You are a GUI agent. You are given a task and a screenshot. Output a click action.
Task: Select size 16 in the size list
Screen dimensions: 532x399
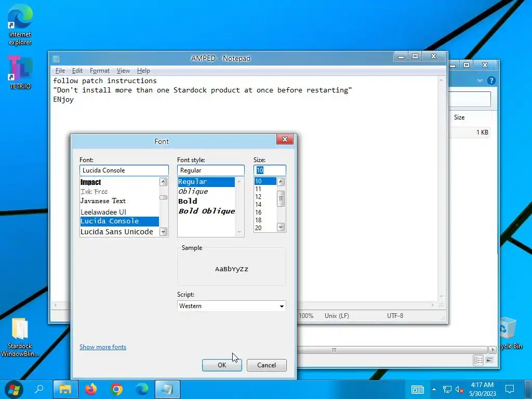265,212
